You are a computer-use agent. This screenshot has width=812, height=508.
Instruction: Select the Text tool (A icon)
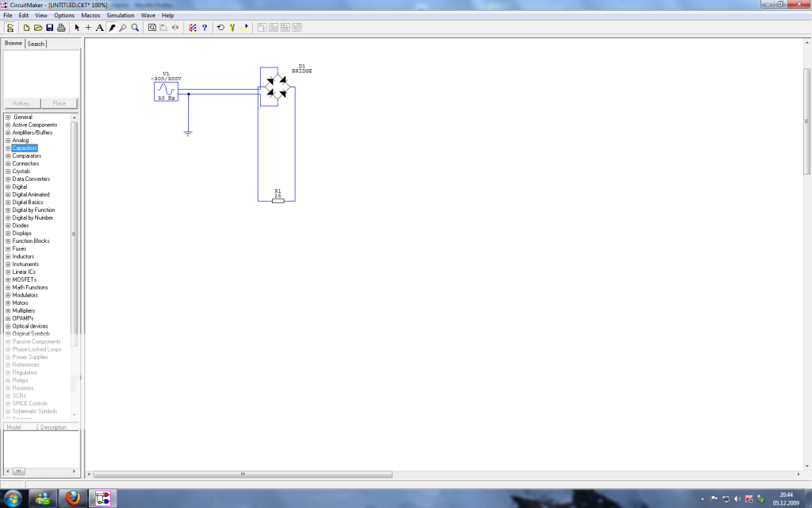coord(100,28)
